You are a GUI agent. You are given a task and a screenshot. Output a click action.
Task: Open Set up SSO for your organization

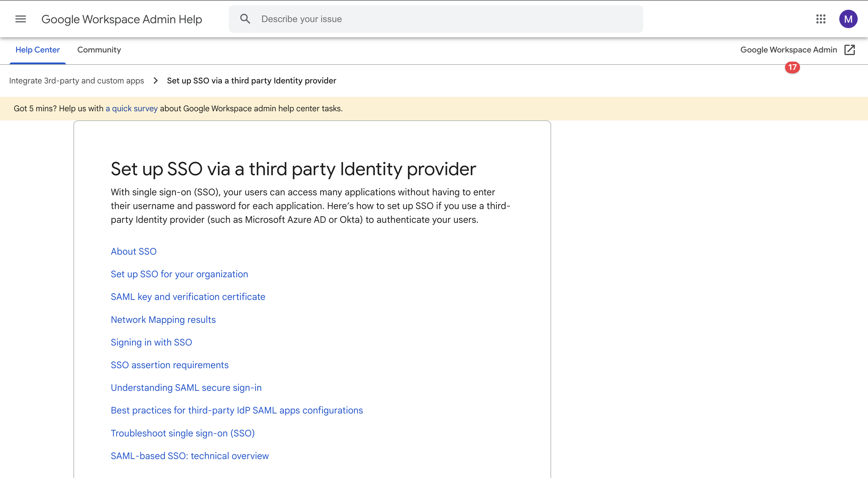click(179, 274)
